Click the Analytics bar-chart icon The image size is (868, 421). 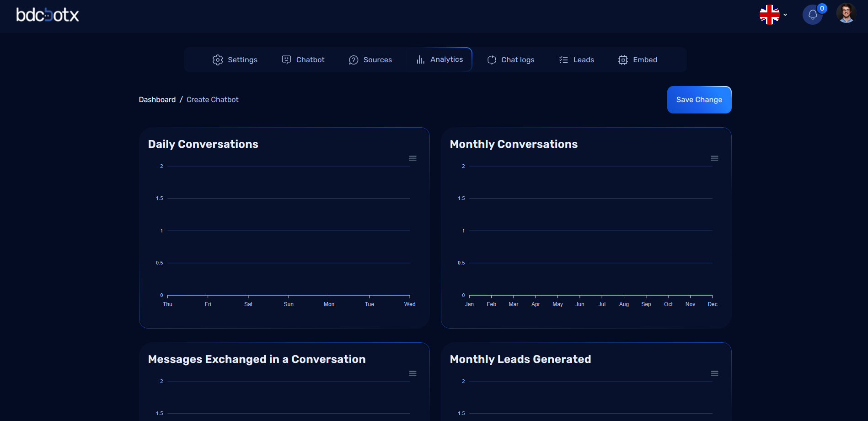[x=420, y=59]
